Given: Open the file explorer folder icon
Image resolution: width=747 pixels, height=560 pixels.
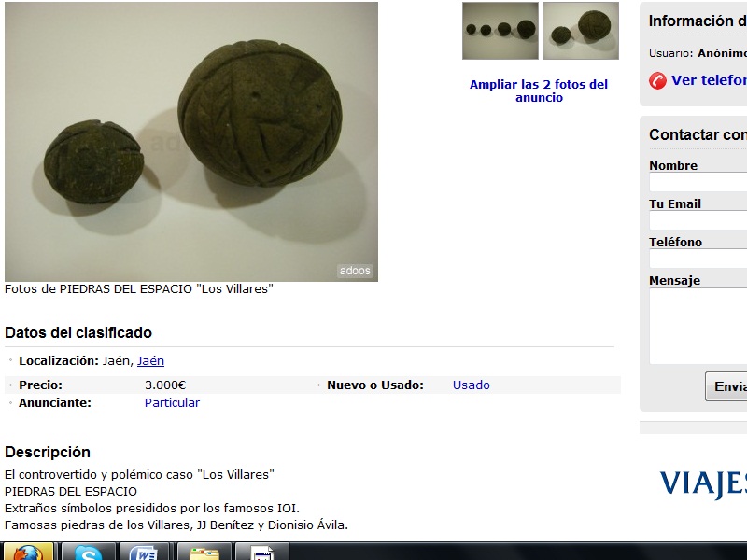Looking at the screenshot, I should pyautogui.click(x=204, y=552).
